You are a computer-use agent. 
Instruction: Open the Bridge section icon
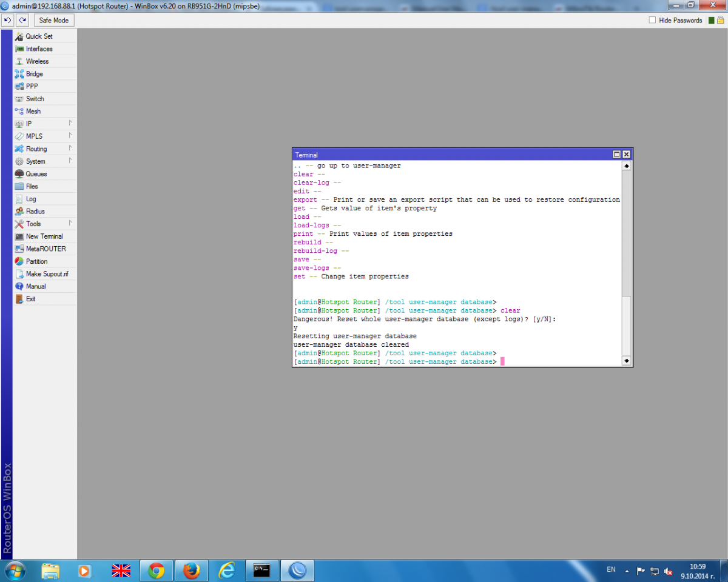19,74
